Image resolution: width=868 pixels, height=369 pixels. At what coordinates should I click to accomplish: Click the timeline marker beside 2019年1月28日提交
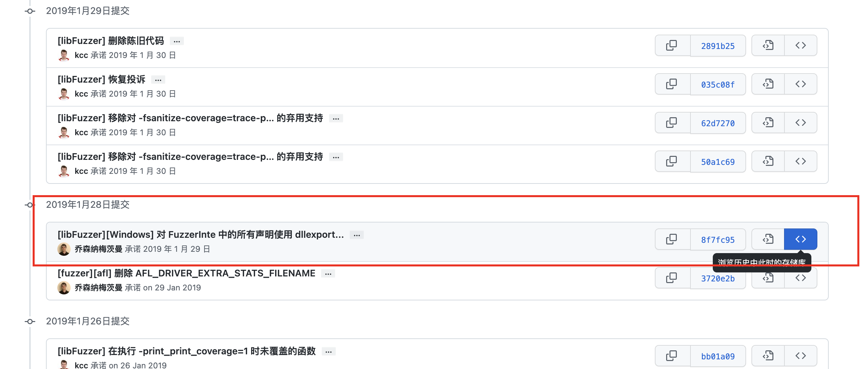click(30, 204)
